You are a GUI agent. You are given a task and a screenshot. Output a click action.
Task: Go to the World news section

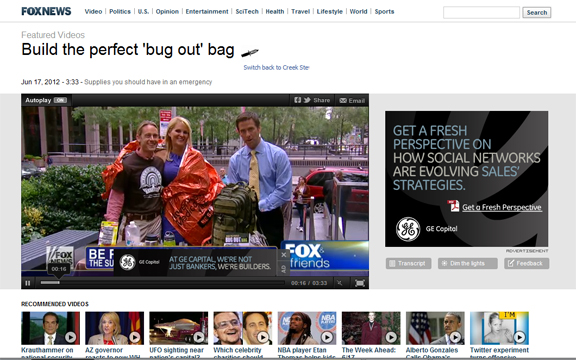pos(358,11)
